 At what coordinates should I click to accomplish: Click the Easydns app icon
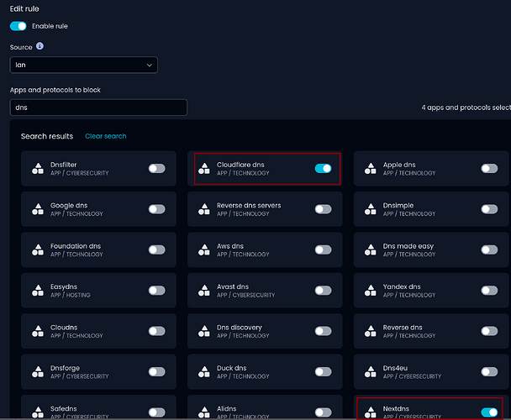pyautogui.click(x=37, y=291)
